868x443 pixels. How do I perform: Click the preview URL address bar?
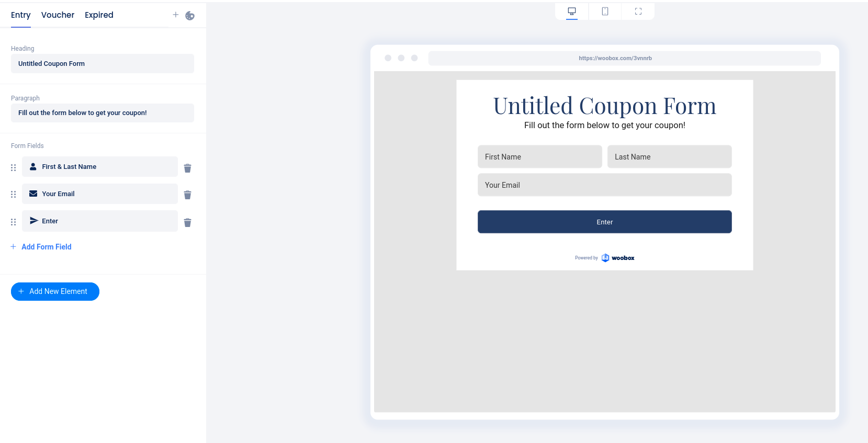tap(625, 58)
